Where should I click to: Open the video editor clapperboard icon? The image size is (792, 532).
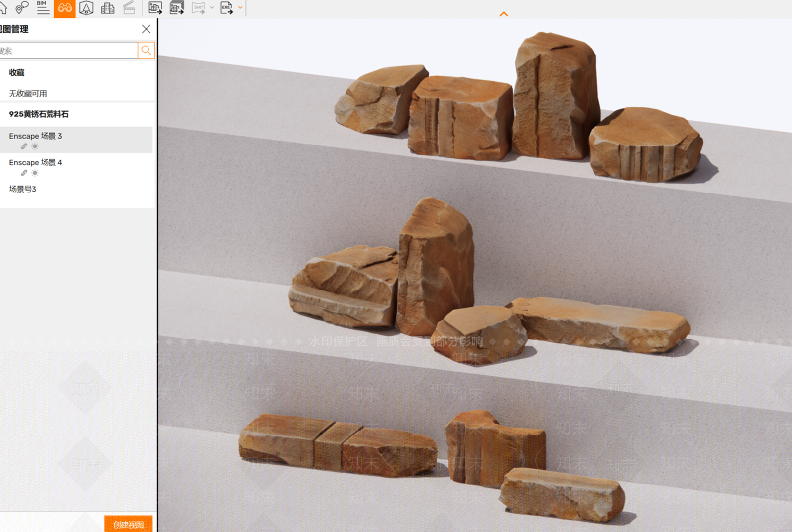(x=129, y=8)
